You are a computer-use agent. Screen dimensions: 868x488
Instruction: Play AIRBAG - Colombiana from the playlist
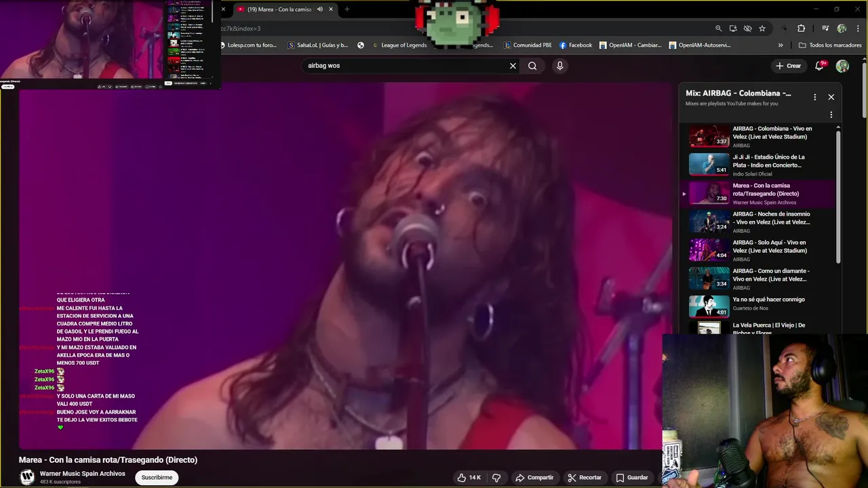(757, 136)
